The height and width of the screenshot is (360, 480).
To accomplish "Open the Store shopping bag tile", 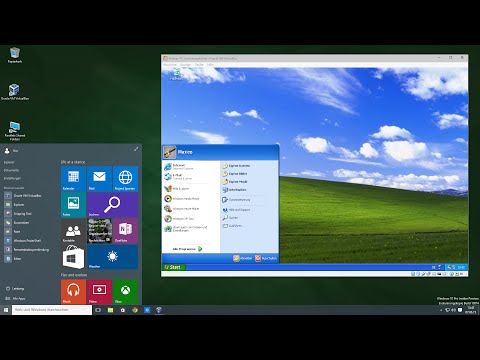I will (73, 257).
